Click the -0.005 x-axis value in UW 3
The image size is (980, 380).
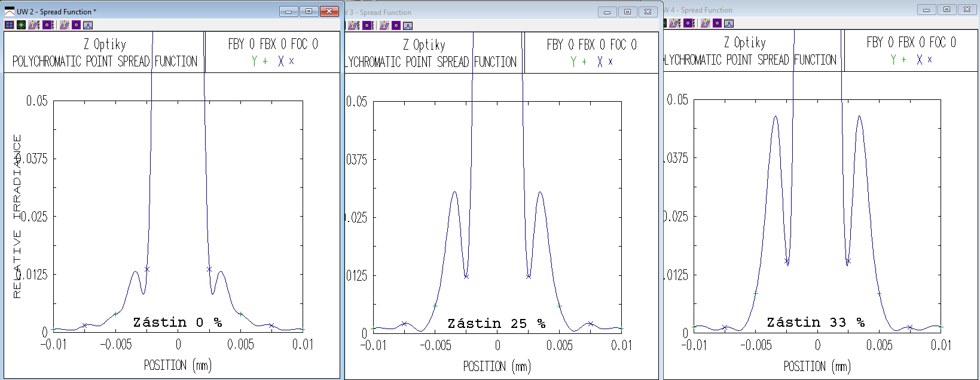[x=435, y=345]
